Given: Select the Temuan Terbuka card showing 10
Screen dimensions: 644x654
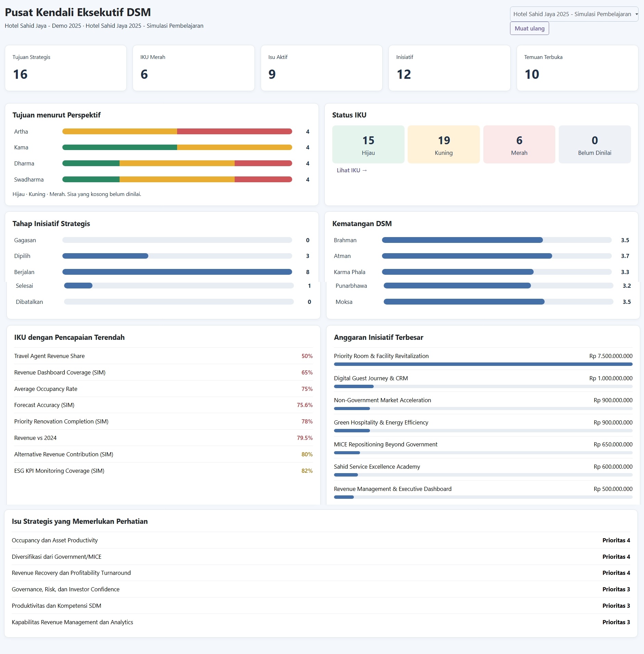Looking at the screenshot, I should click(x=578, y=68).
